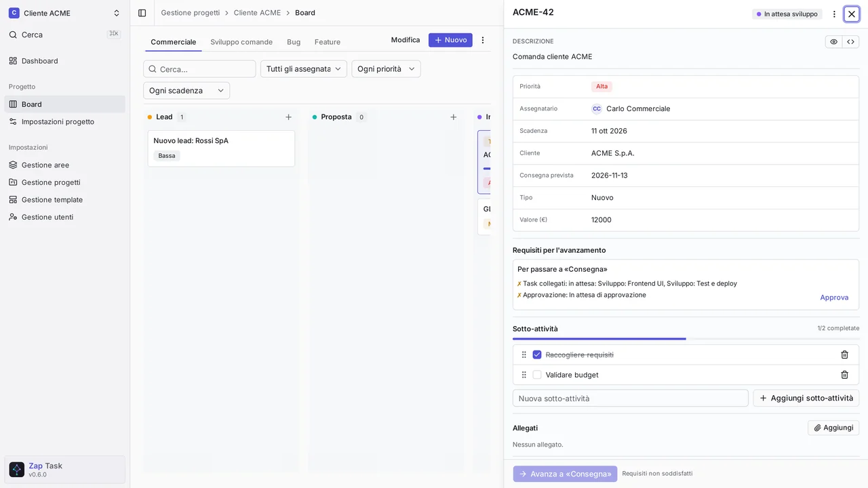Viewport: 868px width, 488px height.
Task: Open Tutti gli assegnatari filter dropdown
Action: 304,69
